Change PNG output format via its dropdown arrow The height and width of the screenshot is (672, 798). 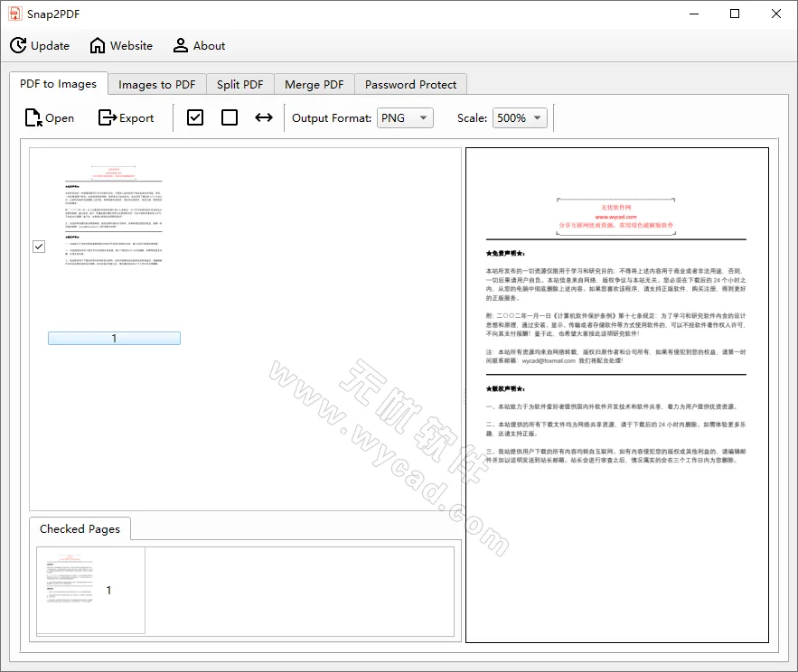[423, 117]
